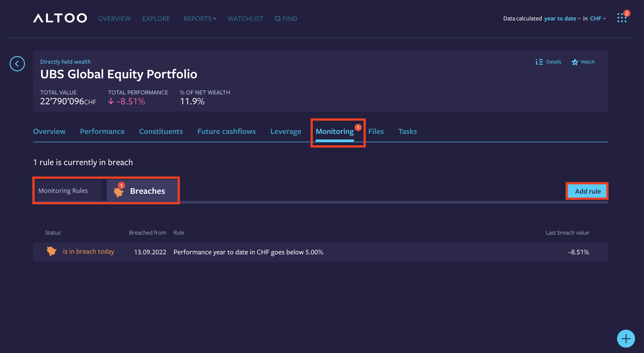Click the Directly held wealth link
This screenshot has width=644, height=353.
coord(66,62)
